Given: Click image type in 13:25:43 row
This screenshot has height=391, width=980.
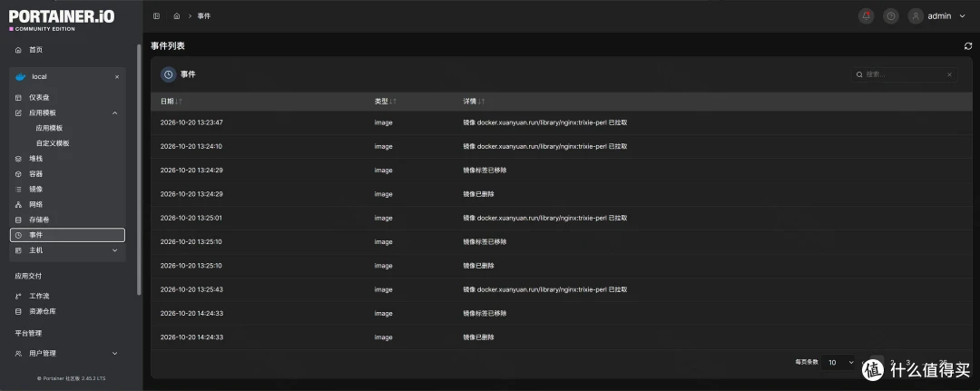Looking at the screenshot, I should pos(383,289).
